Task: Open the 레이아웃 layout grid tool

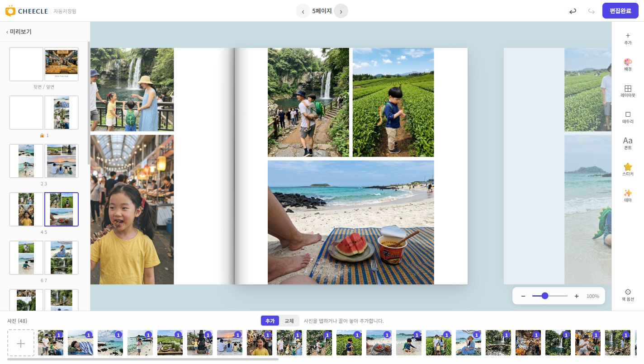Action: tap(628, 91)
